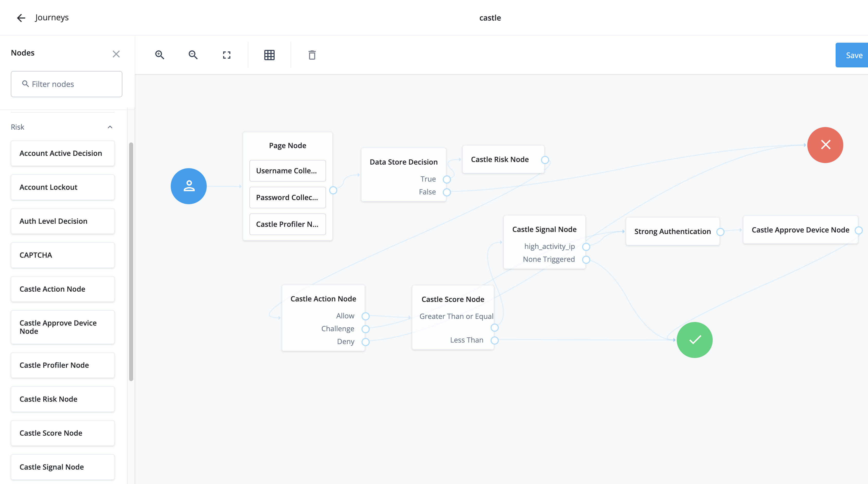
Task: Focus the Filter nodes search field
Action: [66, 84]
